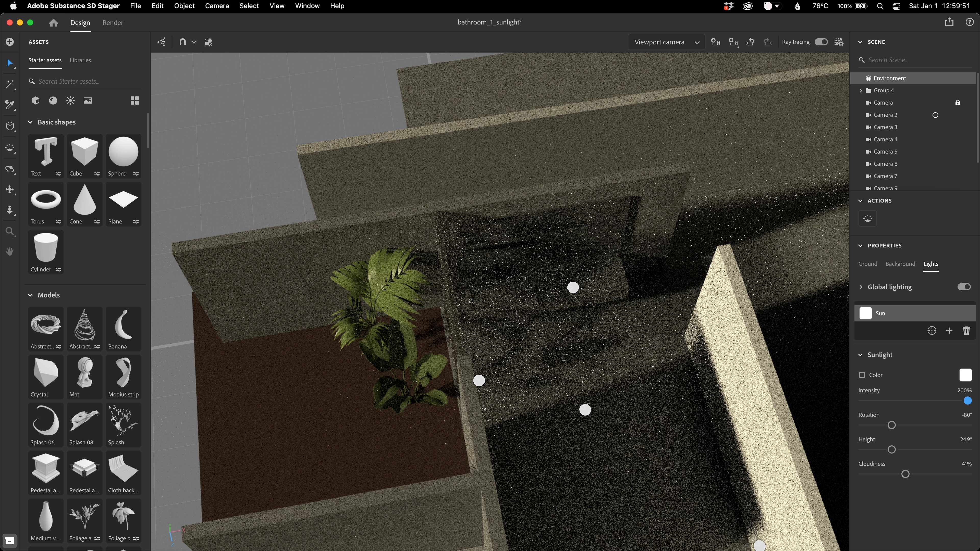Viewport: 980px width, 551px height.
Task: Click the delete light trash icon
Action: [x=966, y=330]
